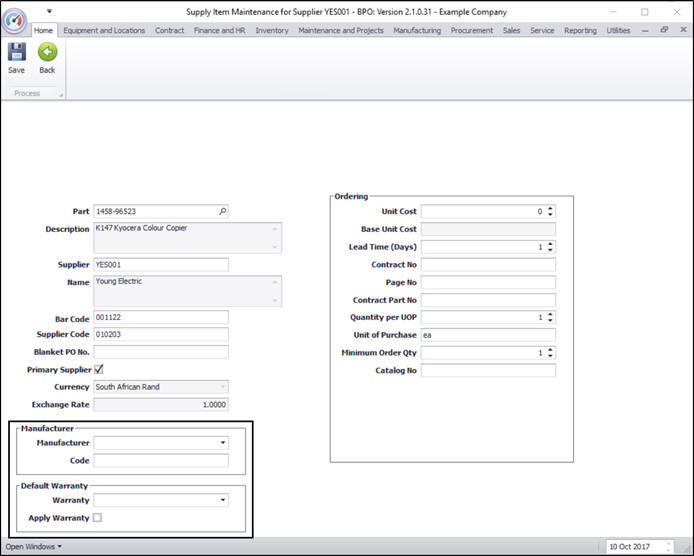Click the Manufacturer Code field
The width and height of the screenshot is (694, 556).
click(x=161, y=460)
